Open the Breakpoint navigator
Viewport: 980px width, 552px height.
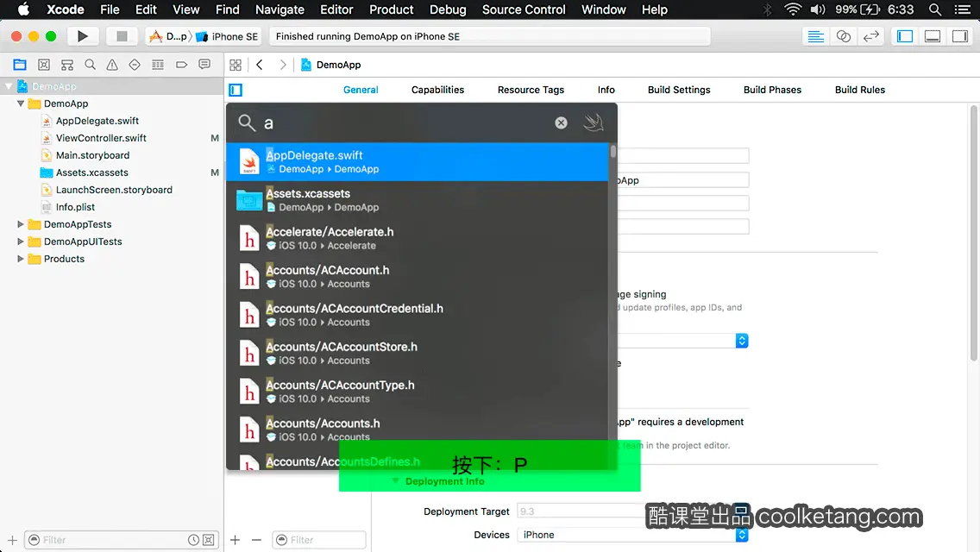pos(181,65)
